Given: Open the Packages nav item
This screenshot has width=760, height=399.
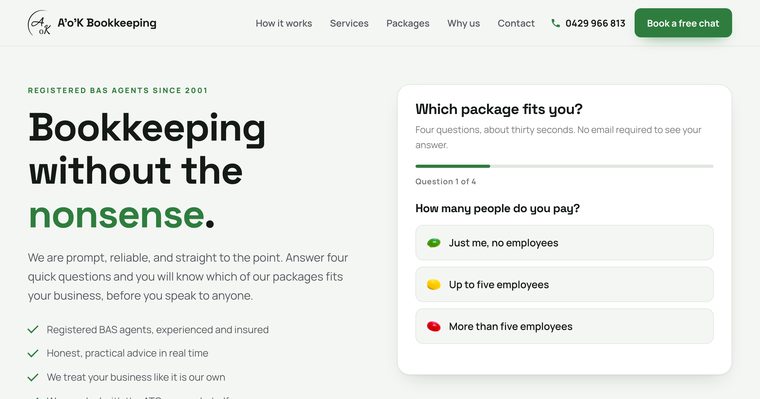Looking at the screenshot, I should pyautogui.click(x=408, y=23).
